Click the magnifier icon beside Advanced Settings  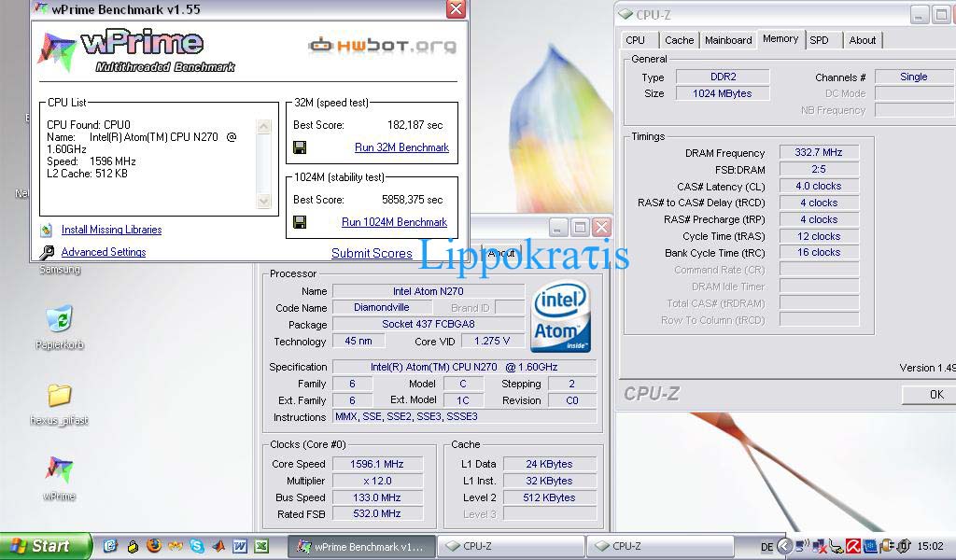tap(47, 252)
